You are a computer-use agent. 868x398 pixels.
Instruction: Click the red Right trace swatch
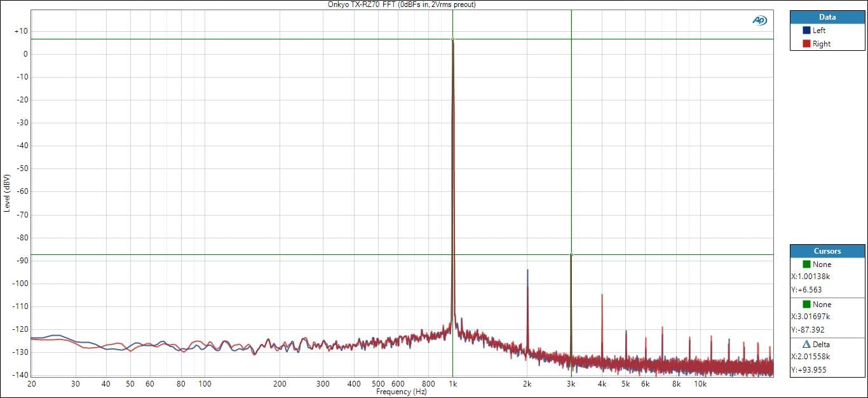point(806,44)
